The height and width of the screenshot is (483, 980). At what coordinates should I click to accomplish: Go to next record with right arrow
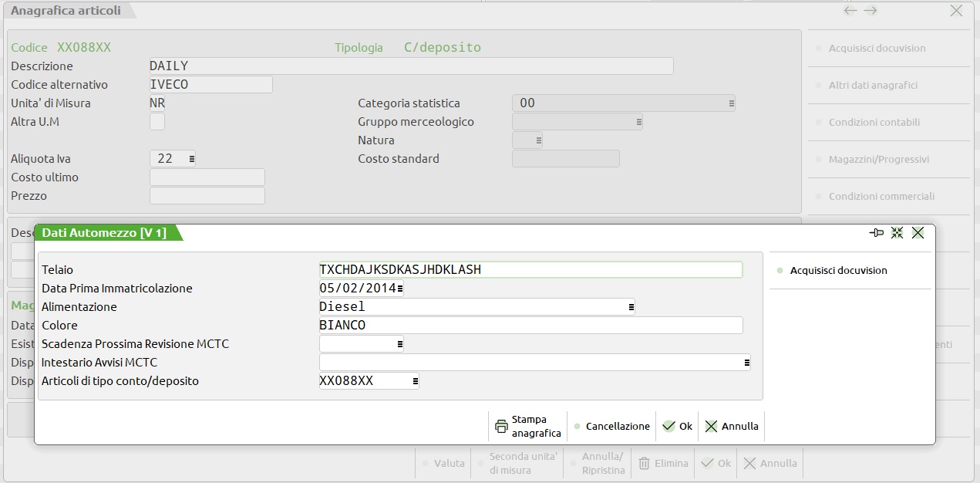[x=871, y=11]
